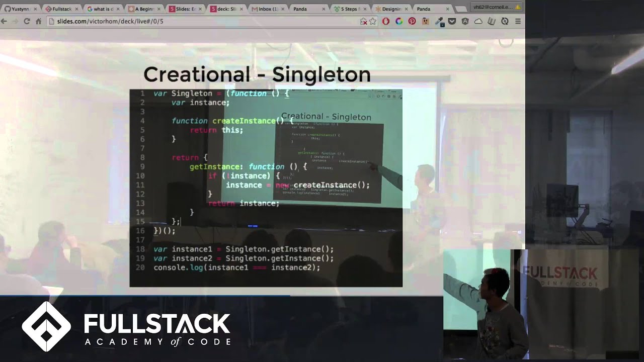Image resolution: width=644 pixels, height=362 pixels.
Task: Reload the slides.com page
Action: point(27,21)
